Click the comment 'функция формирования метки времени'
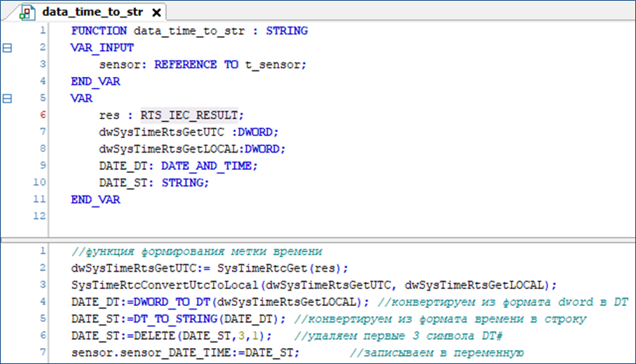 pyautogui.click(x=196, y=251)
